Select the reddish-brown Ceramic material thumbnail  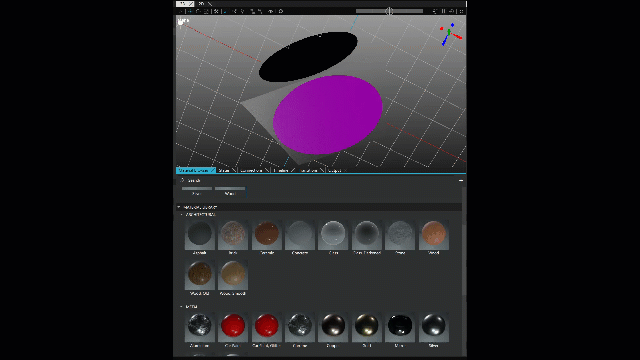click(x=267, y=235)
